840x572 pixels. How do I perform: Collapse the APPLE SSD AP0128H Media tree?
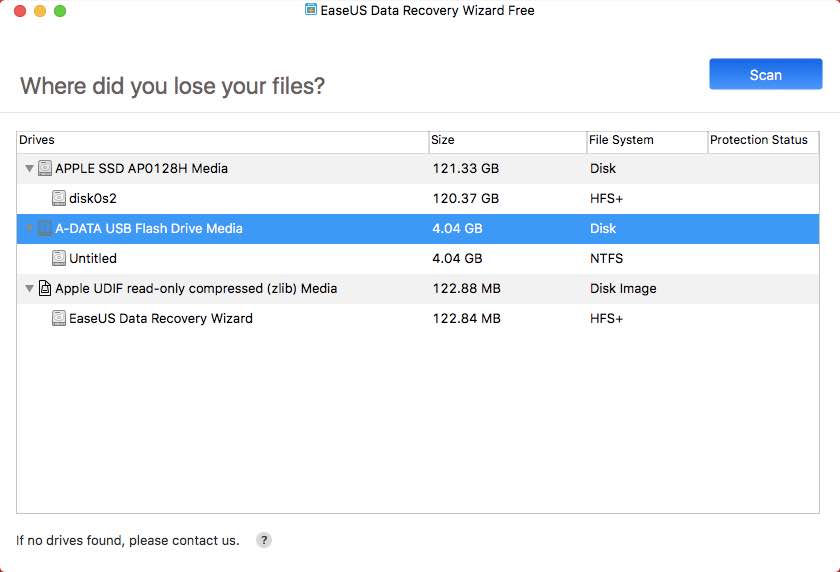[30, 168]
